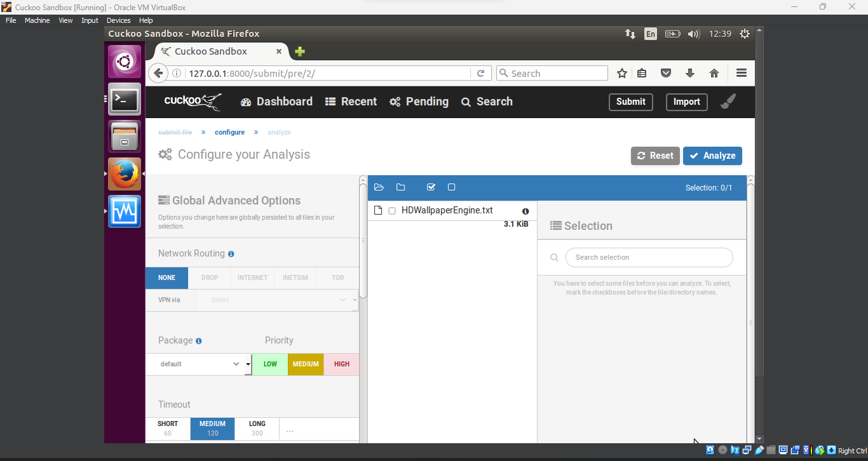Open System Monitor from Ubuntu launcher
This screenshot has width=868, height=461.
(x=125, y=212)
